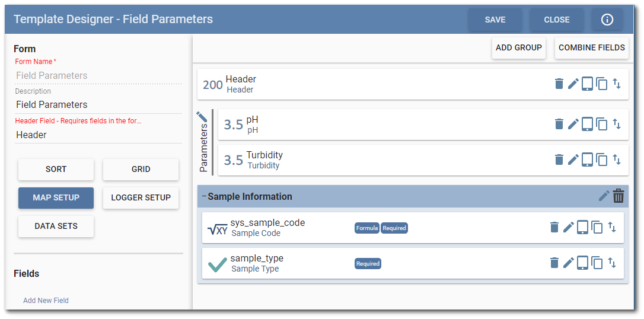Viewport: 644px width, 319px height.
Task: Click Add New Field link
Action: pos(46,301)
